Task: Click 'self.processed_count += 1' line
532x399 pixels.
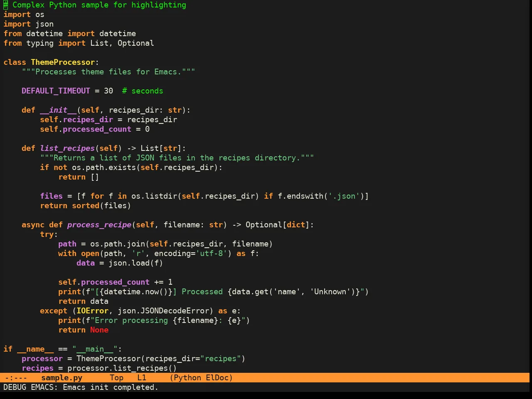Action: [x=115, y=282]
